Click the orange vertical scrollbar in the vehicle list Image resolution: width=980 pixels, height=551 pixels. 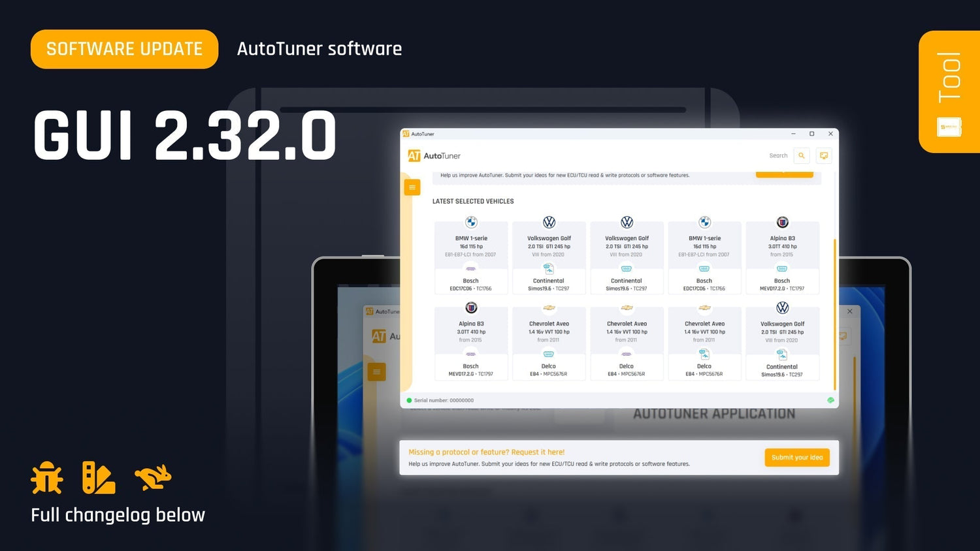click(x=834, y=314)
